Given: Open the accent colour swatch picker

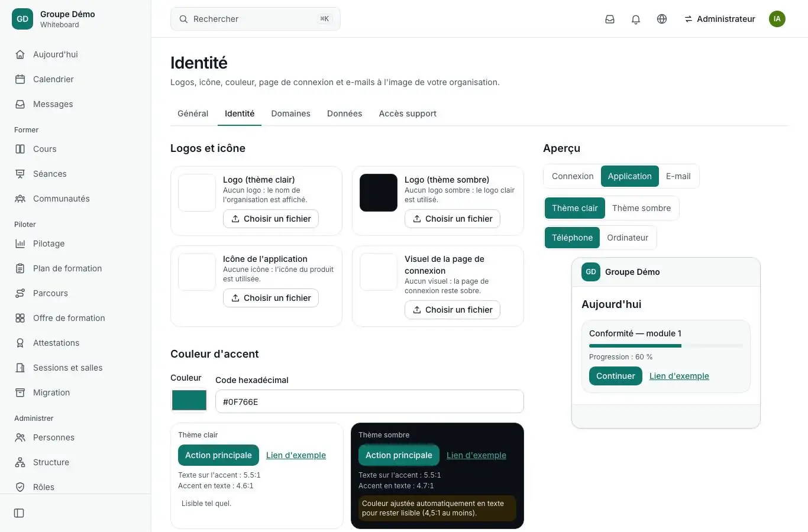Looking at the screenshot, I should pyautogui.click(x=189, y=400).
